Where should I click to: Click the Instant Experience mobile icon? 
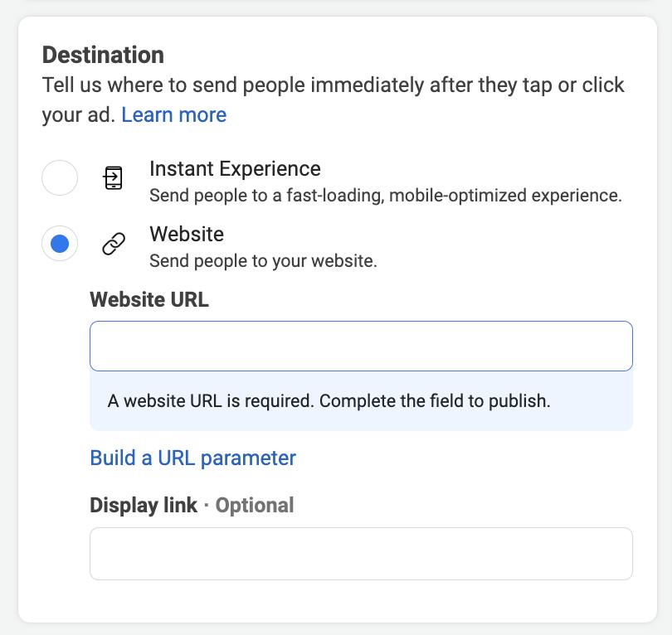[114, 178]
